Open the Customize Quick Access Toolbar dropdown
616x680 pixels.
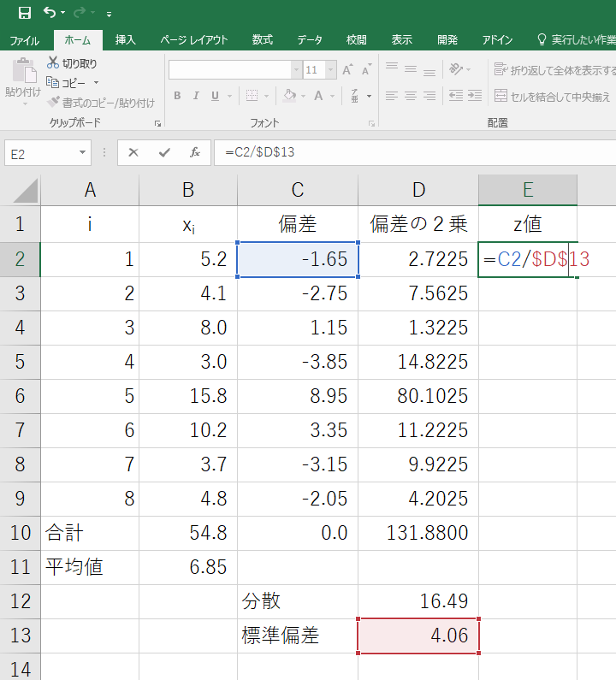[109, 15]
